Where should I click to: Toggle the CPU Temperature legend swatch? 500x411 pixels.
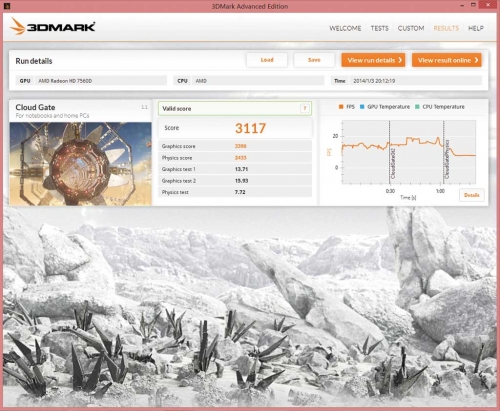pos(417,107)
